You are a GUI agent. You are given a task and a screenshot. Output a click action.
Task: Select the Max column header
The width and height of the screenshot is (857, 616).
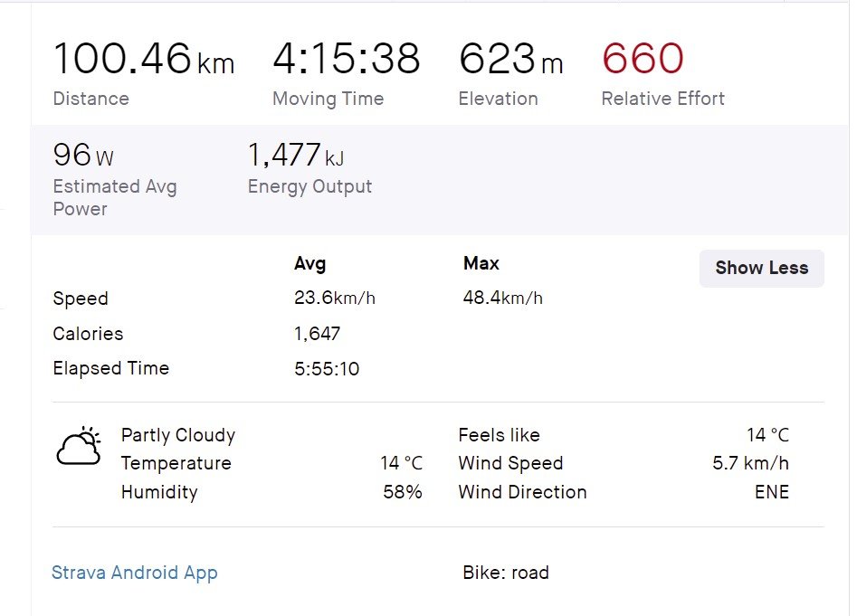click(481, 264)
